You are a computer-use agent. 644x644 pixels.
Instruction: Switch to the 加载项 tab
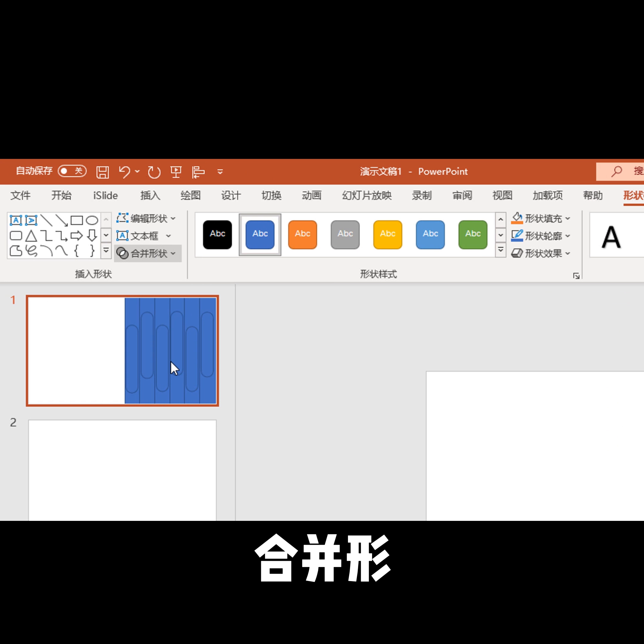coord(548,195)
